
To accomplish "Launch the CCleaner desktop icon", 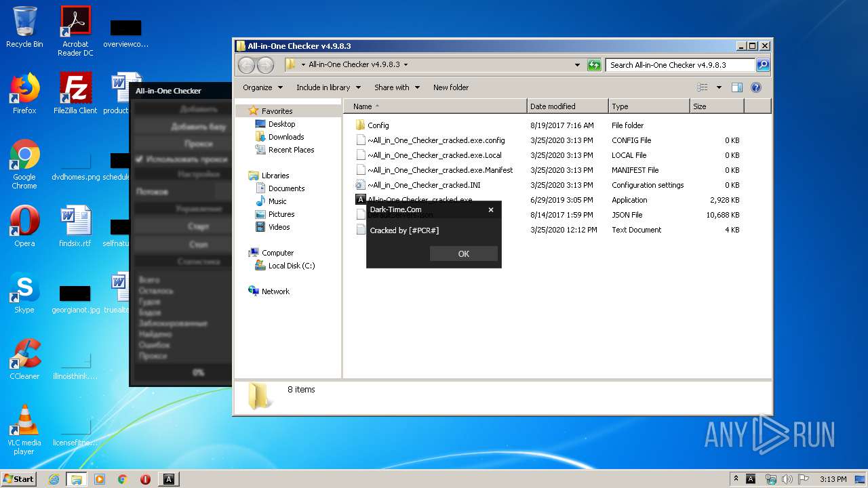I will 24,359.
